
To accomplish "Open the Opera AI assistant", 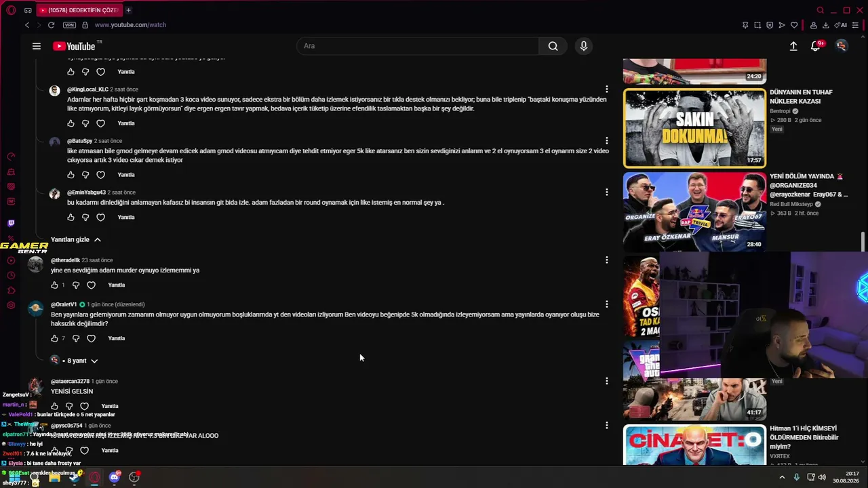I will 841,25.
